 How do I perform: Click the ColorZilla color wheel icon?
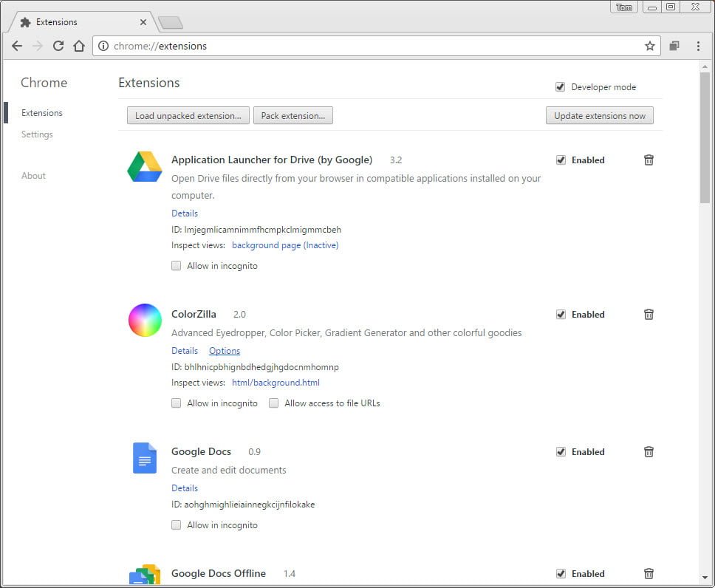[145, 321]
